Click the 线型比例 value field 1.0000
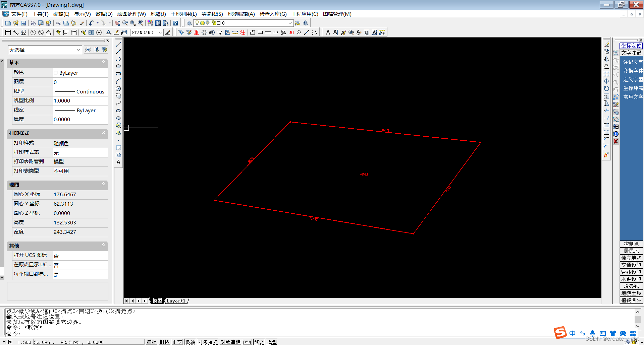Screen dimensions: 644x345 pos(80,100)
